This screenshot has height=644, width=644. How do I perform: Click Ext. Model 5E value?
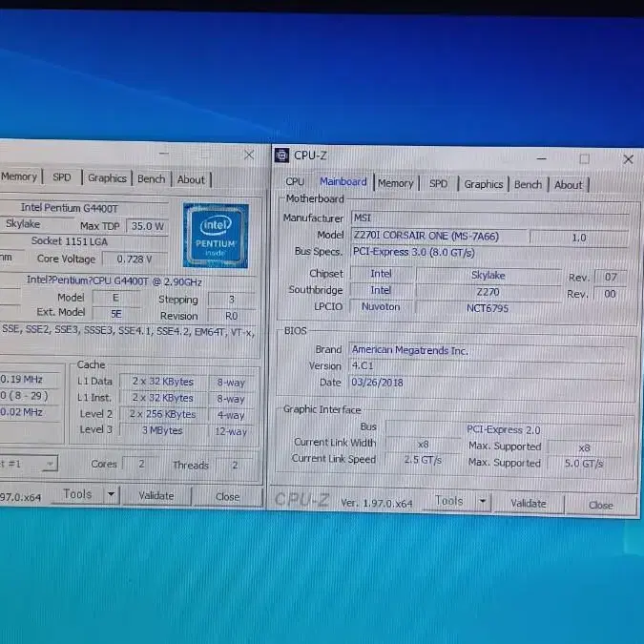point(116,314)
